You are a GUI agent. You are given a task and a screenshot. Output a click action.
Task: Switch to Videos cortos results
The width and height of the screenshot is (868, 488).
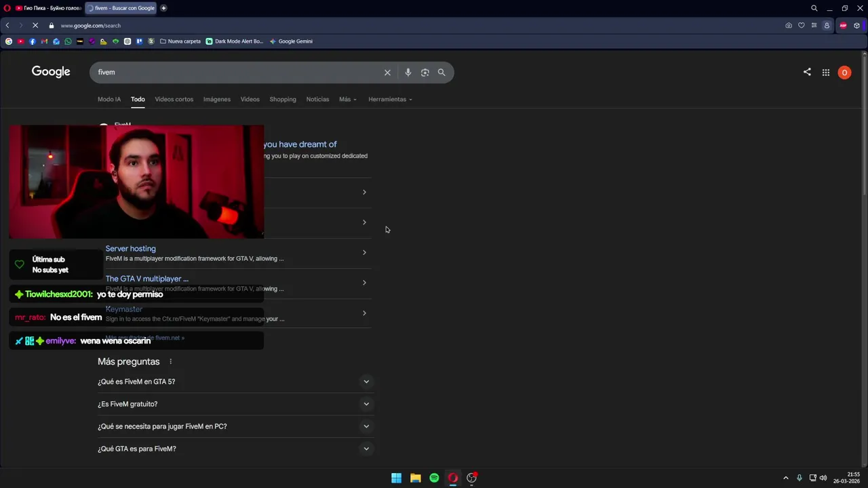coord(174,100)
